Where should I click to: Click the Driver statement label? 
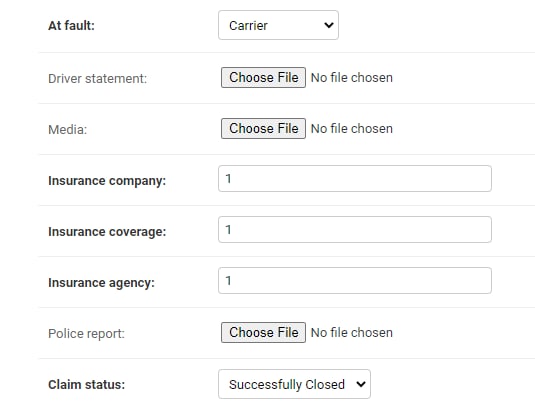[97, 78]
